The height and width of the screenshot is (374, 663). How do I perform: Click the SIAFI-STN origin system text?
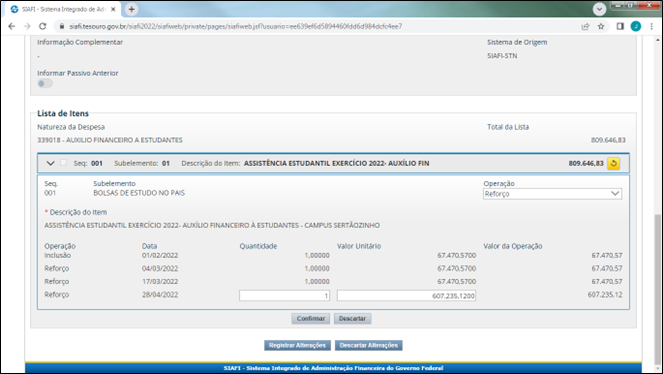coord(502,56)
